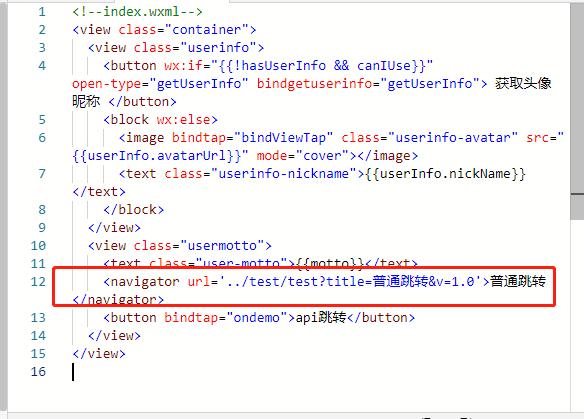Click the "usermotto" class value on line 10

coord(222,246)
